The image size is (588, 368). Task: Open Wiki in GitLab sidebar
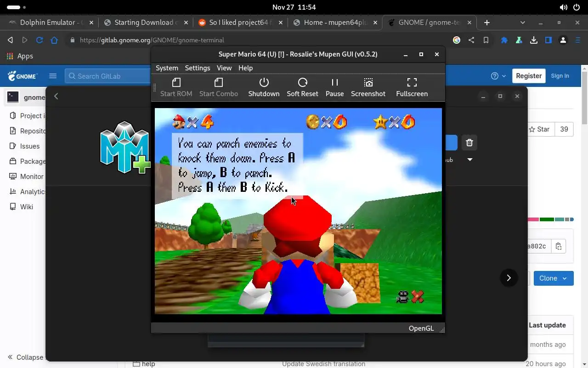pos(26,207)
